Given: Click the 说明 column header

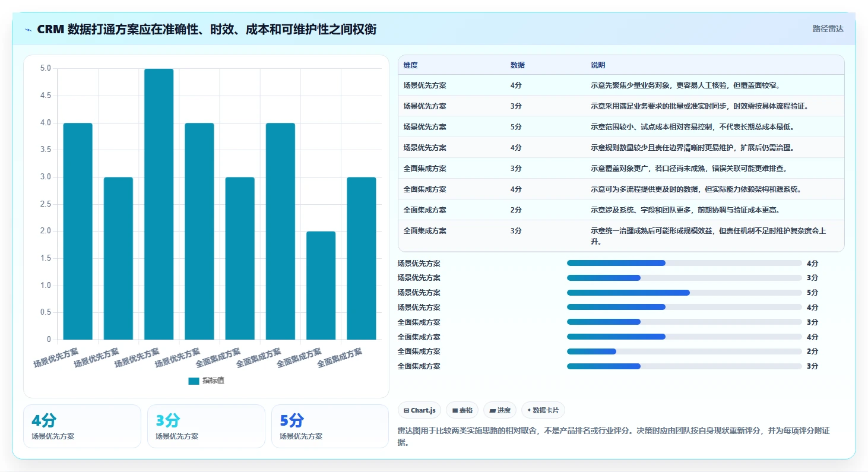Looking at the screenshot, I should (598, 65).
